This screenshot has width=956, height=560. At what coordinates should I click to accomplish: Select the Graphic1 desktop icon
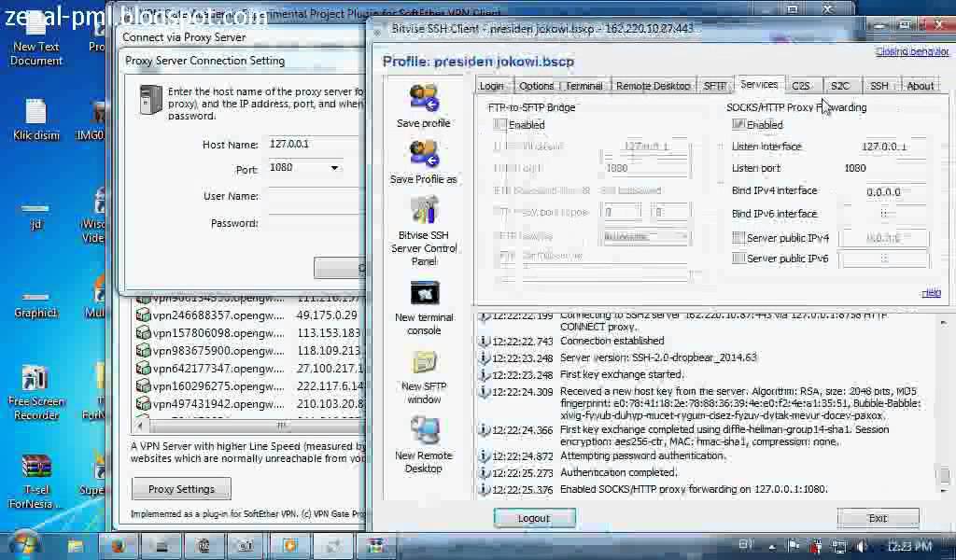36,305
